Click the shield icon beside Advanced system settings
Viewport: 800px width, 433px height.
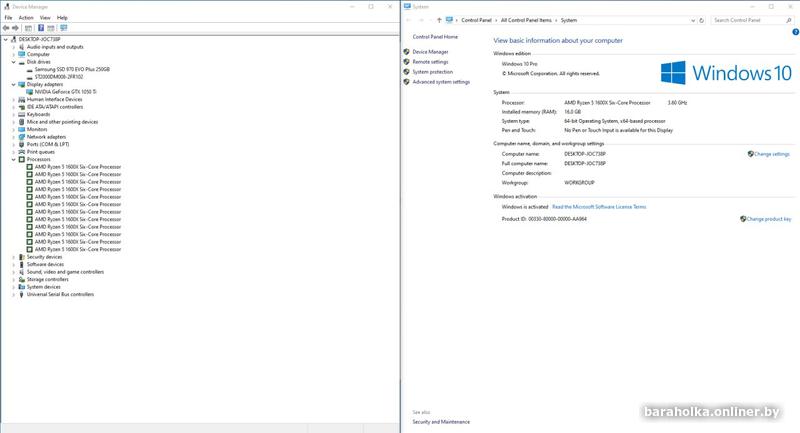click(407, 82)
